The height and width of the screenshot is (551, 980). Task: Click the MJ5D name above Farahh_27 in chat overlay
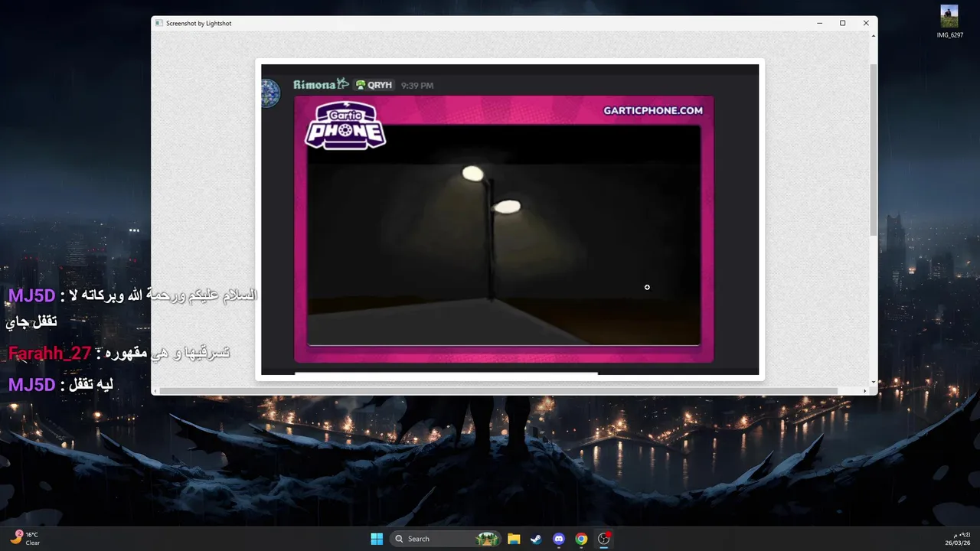point(31,295)
